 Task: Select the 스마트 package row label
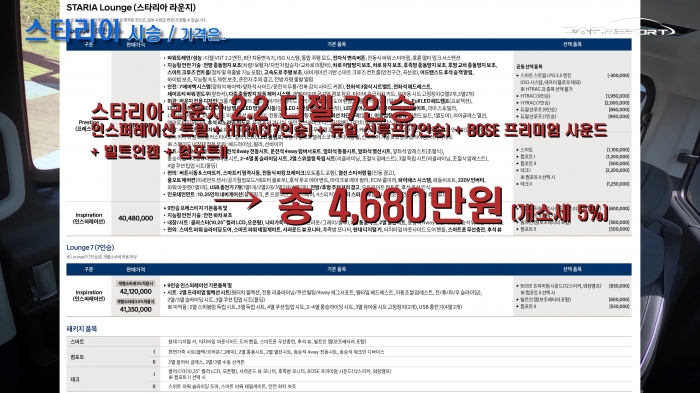(77, 342)
